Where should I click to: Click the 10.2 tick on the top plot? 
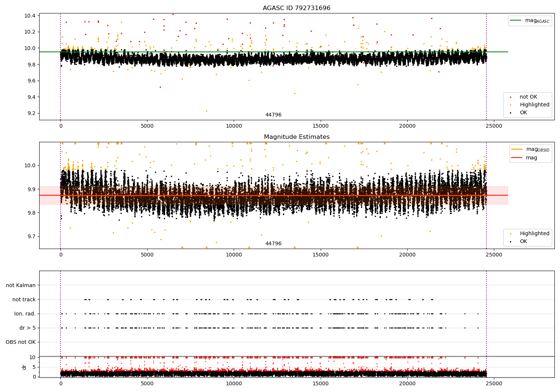point(30,32)
